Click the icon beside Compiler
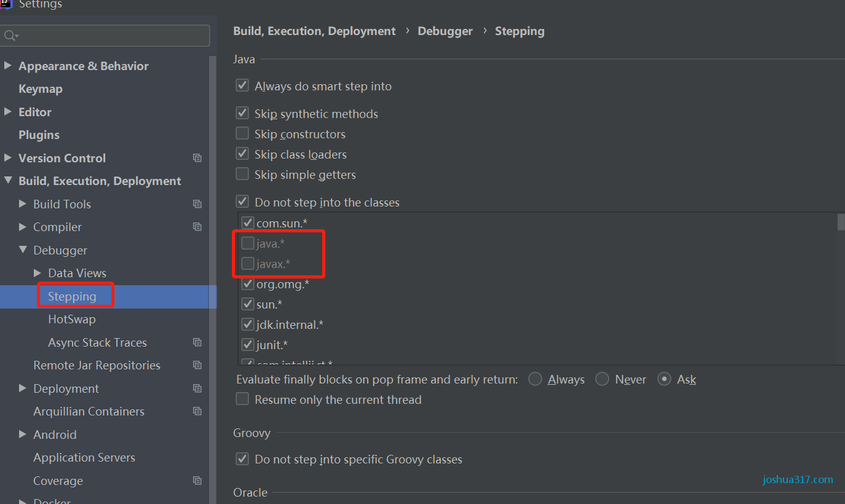This screenshot has width=845, height=504. (197, 227)
